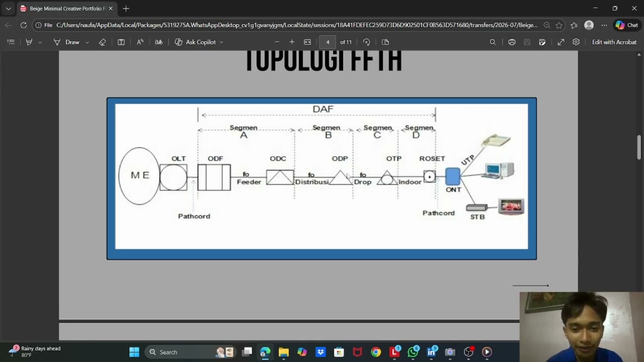Viewport: 644px width, 362px height.
Task: Click the browser Refresh button
Action: click(x=24, y=25)
